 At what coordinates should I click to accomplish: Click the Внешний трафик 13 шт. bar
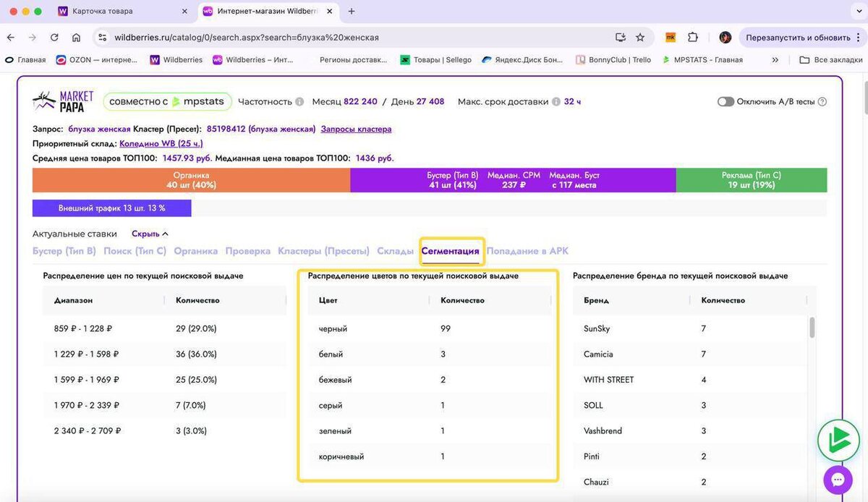[x=111, y=208]
